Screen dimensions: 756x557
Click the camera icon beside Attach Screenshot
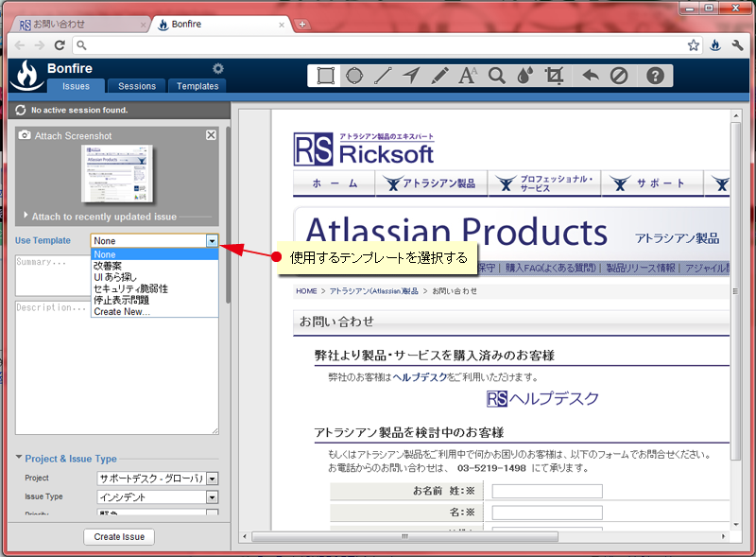pyautogui.click(x=25, y=135)
